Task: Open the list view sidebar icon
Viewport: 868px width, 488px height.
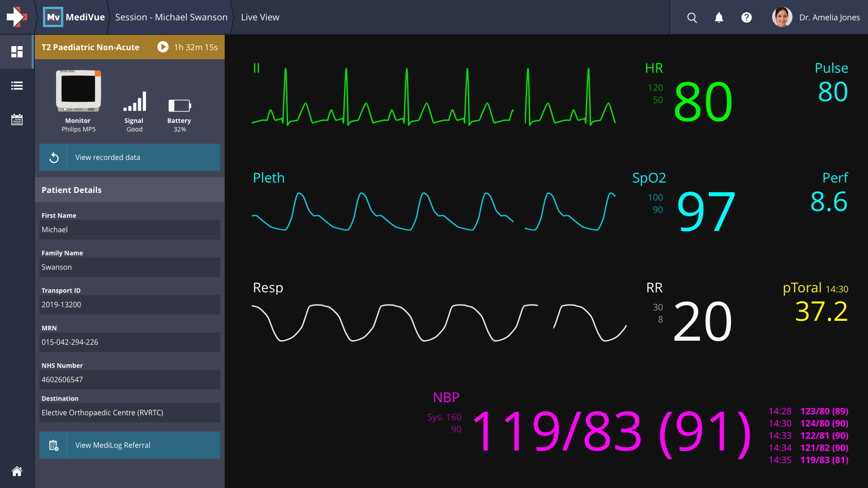Action: pos(17,86)
